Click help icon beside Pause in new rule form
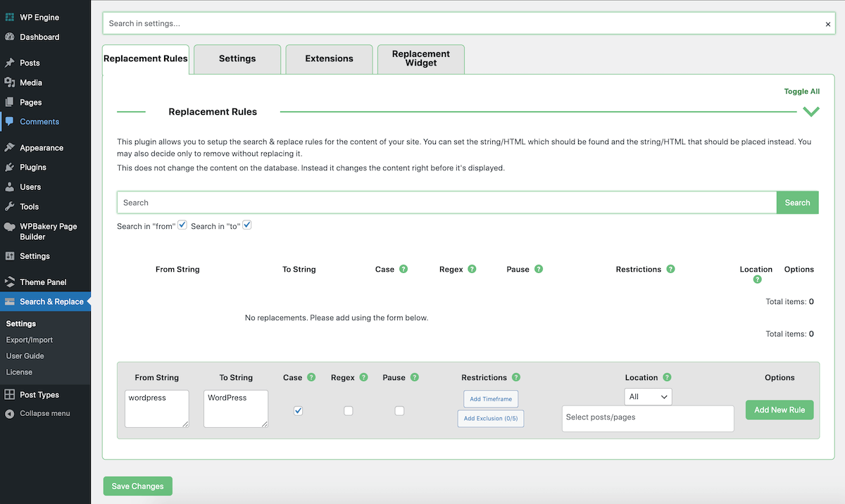Image resolution: width=845 pixels, height=504 pixels. click(415, 377)
